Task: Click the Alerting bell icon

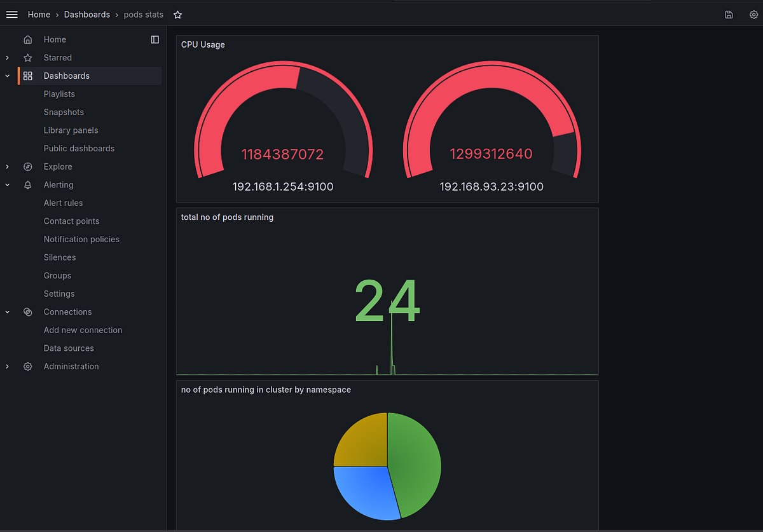Action: tap(28, 184)
